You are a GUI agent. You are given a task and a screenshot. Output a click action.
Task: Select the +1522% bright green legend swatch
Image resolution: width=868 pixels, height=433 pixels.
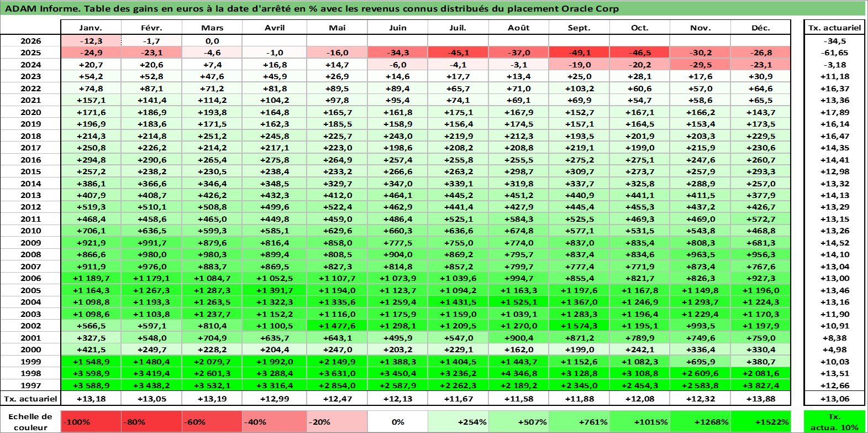[x=761, y=421]
